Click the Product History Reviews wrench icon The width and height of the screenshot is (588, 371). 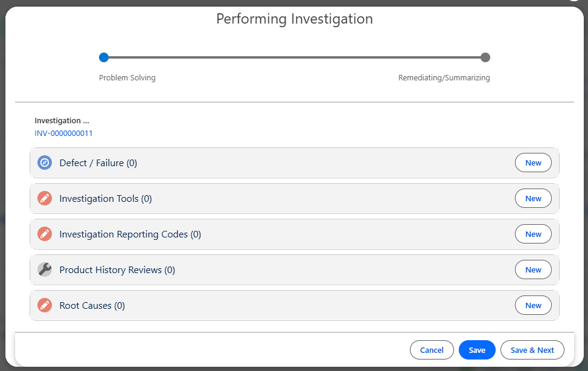coord(45,270)
